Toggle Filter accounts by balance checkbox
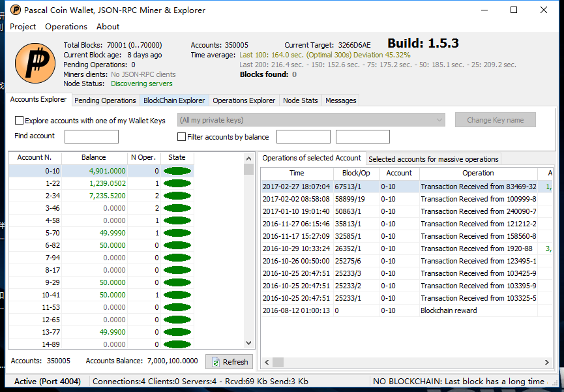This screenshot has width=564, height=392. tap(182, 137)
